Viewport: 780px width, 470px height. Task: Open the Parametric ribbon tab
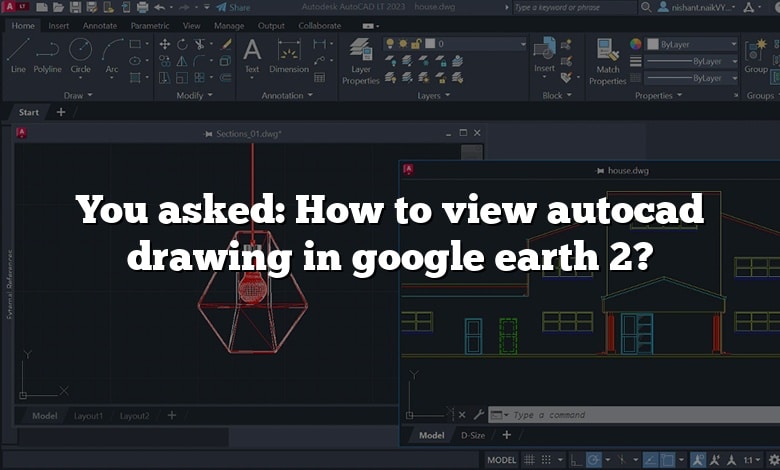click(150, 25)
